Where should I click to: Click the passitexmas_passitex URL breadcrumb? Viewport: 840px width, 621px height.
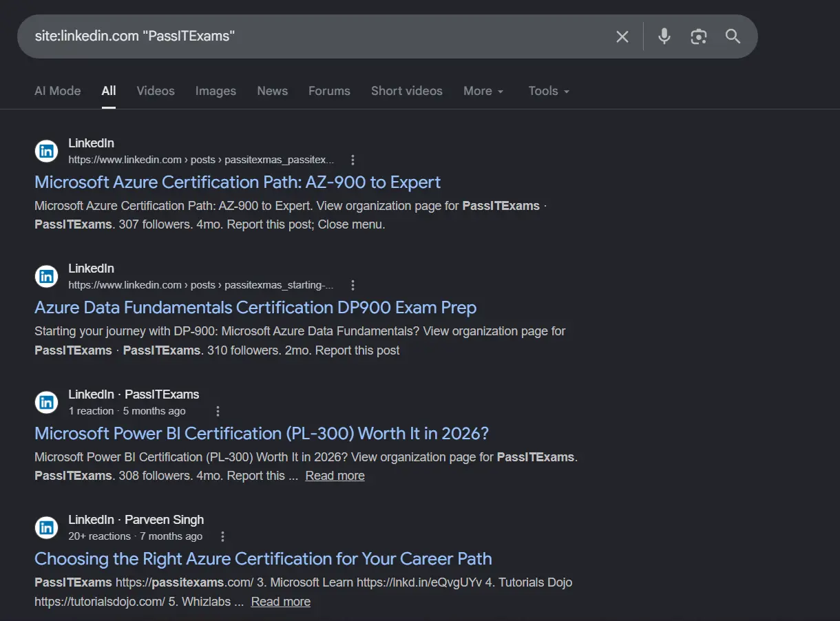tap(201, 160)
